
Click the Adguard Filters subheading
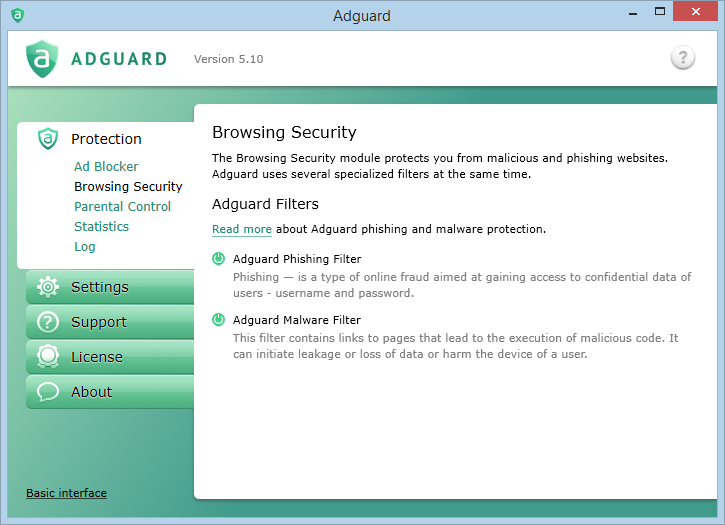265,204
